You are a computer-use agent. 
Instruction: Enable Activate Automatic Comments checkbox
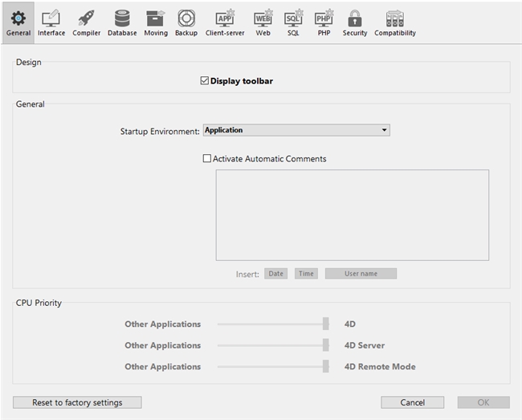coord(207,159)
